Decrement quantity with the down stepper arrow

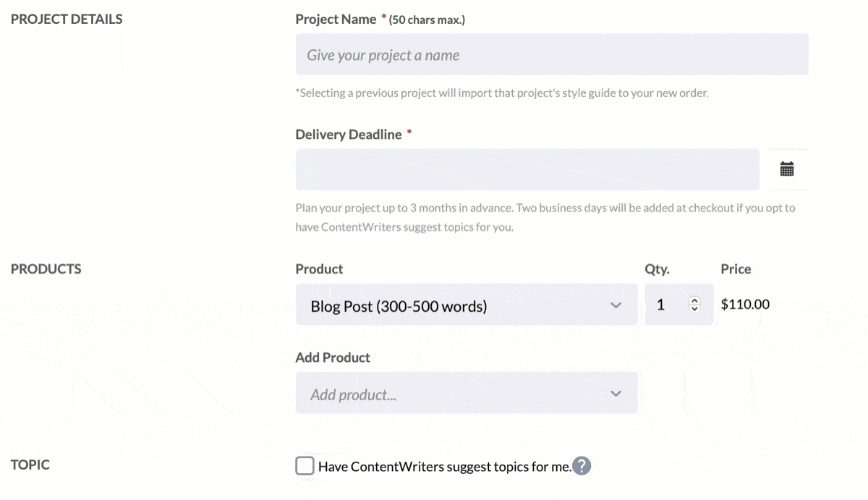[693, 308]
